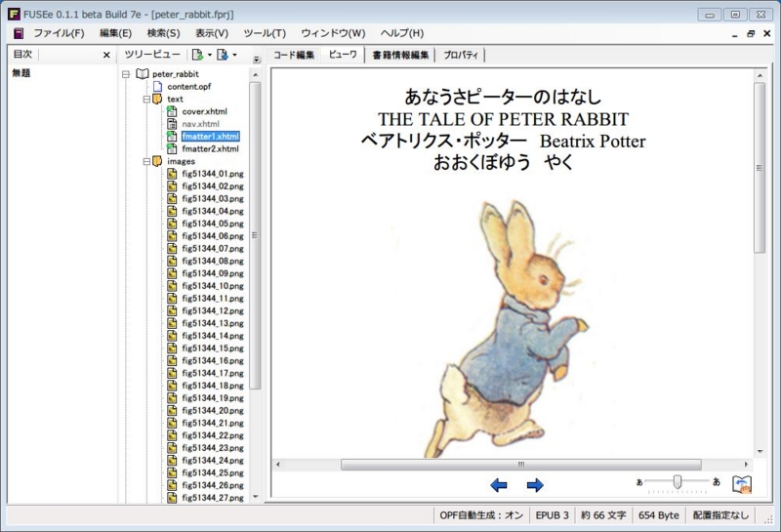The height and width of the screenshot is (532, 781).
Task: Click image icon beside fig51344_12.png
Action: [172, 310]
